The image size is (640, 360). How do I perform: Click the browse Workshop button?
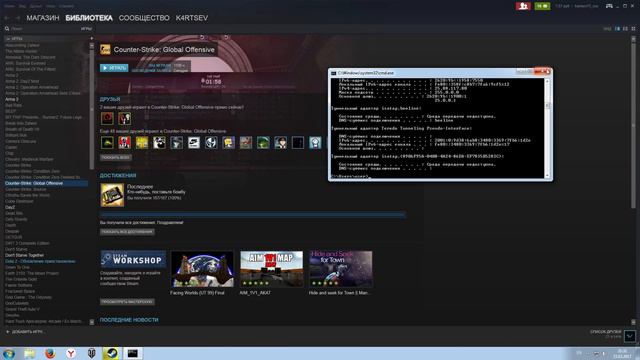(127, 302)
